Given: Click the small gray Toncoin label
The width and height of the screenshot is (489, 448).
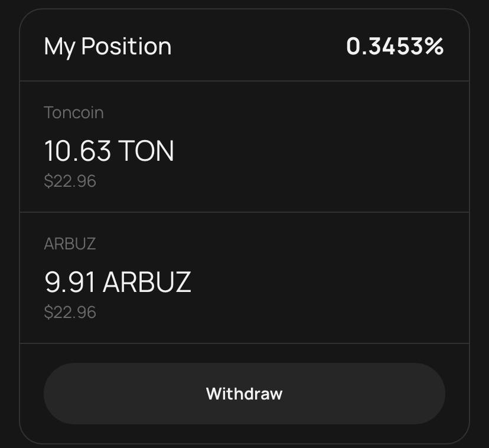Looking at the screenshot, I should click(74, 112).
